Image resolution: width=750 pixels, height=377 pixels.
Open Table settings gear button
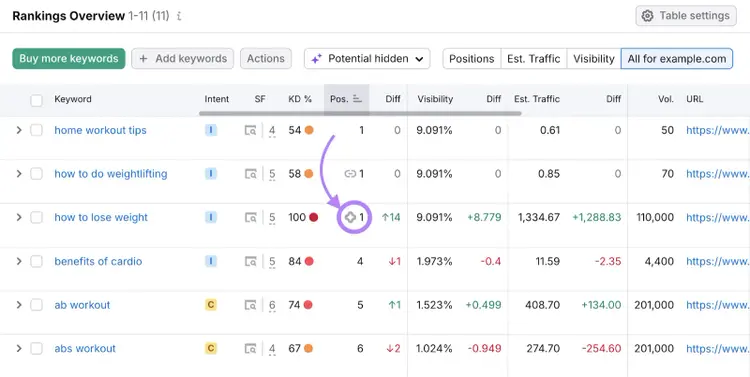pos(686,16)
